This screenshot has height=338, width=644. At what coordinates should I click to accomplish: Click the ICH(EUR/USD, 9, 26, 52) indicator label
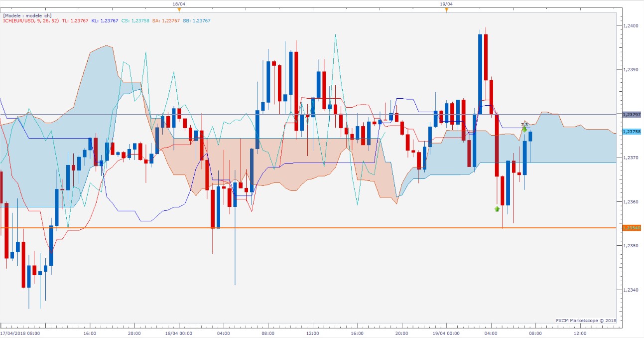click(31, 20)
